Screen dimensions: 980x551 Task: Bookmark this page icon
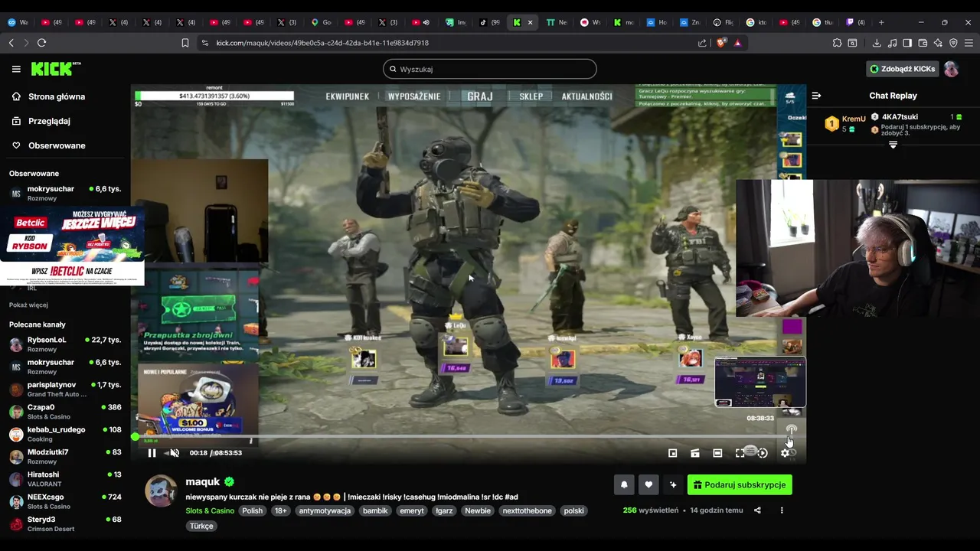click(x=185, y=43)
